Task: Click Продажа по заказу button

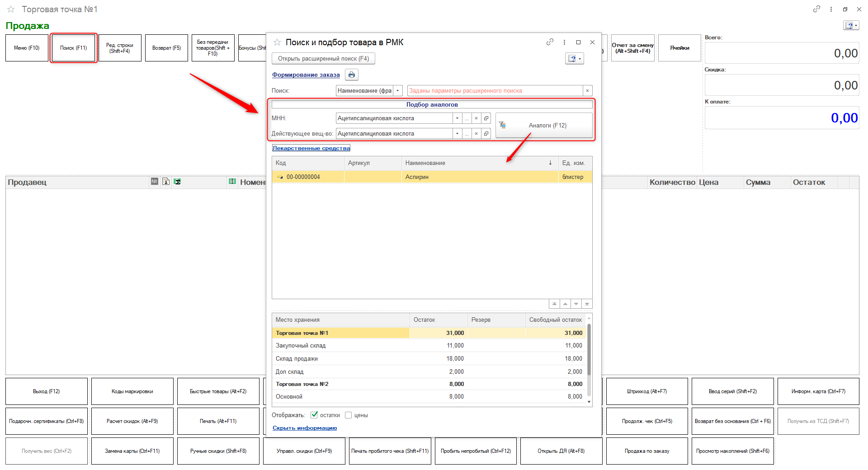Action: [647, 451]
